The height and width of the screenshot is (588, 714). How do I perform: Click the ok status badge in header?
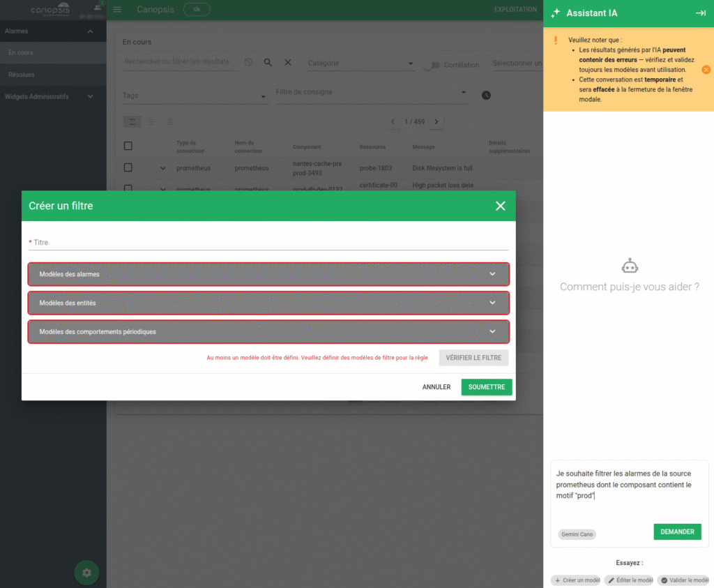(197, 10)
